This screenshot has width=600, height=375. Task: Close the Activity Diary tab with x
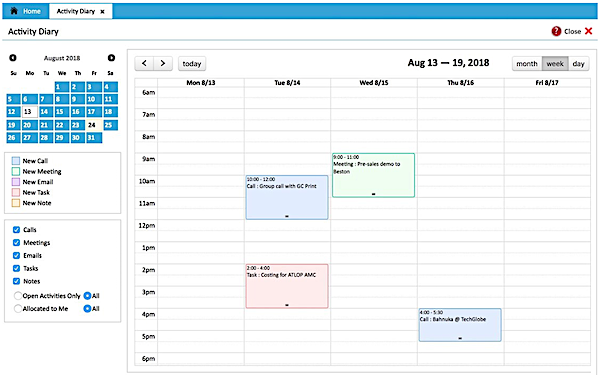(102, 11)
